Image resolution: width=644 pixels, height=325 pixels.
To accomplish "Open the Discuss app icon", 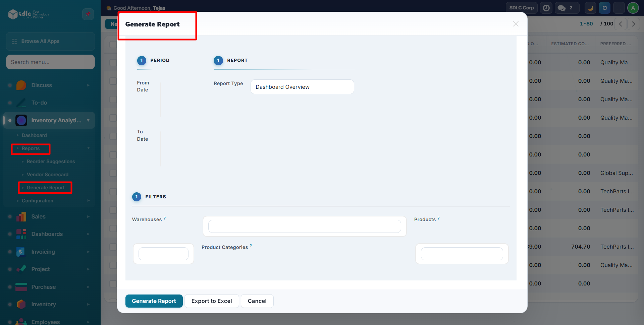I will tap(21, 85).
